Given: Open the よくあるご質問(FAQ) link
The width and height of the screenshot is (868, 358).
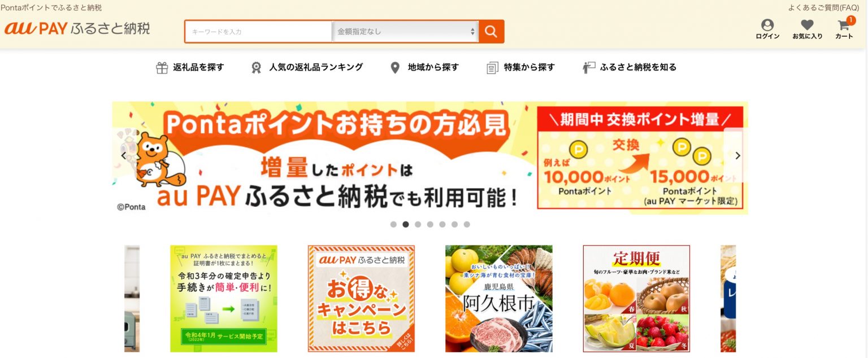Looking at the screenshot, I should pyautogui.click(x=823, y=7).
